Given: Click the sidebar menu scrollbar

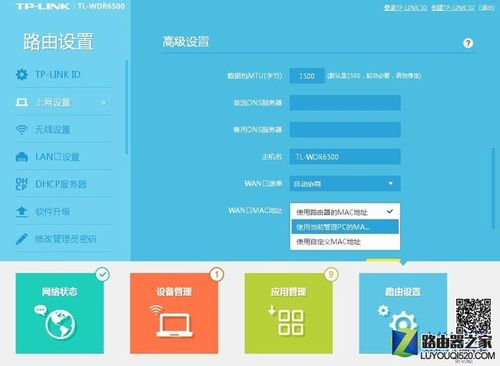Looking at the screenshot, I should (x=127, y=107).
